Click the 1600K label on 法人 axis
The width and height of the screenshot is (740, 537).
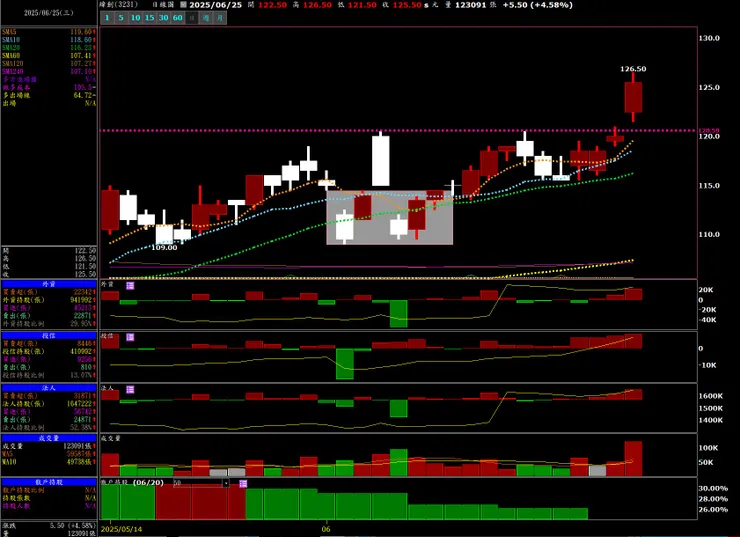pos(711,396)
